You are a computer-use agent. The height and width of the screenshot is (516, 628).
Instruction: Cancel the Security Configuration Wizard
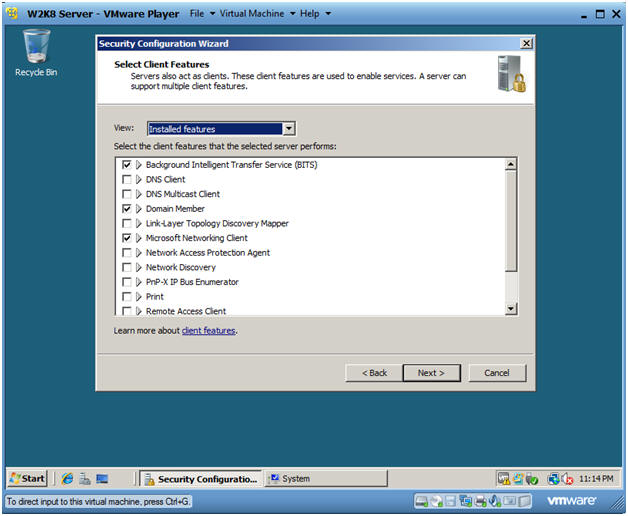[x=497, y=373]
